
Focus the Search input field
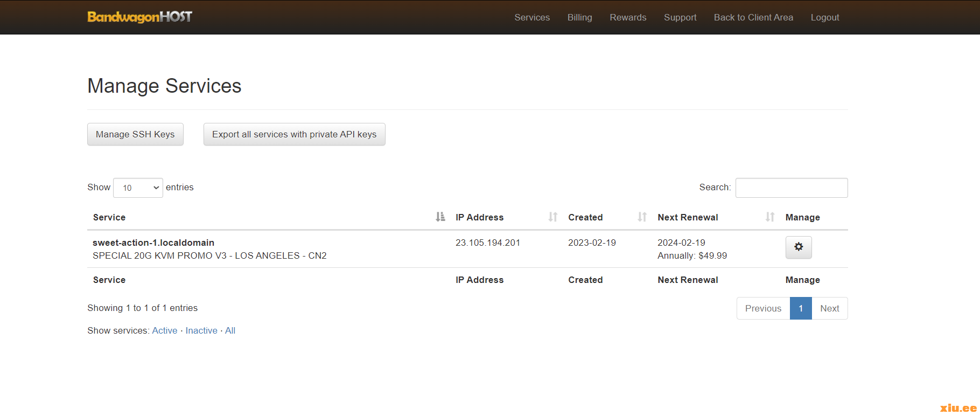[x=791, y=188]
